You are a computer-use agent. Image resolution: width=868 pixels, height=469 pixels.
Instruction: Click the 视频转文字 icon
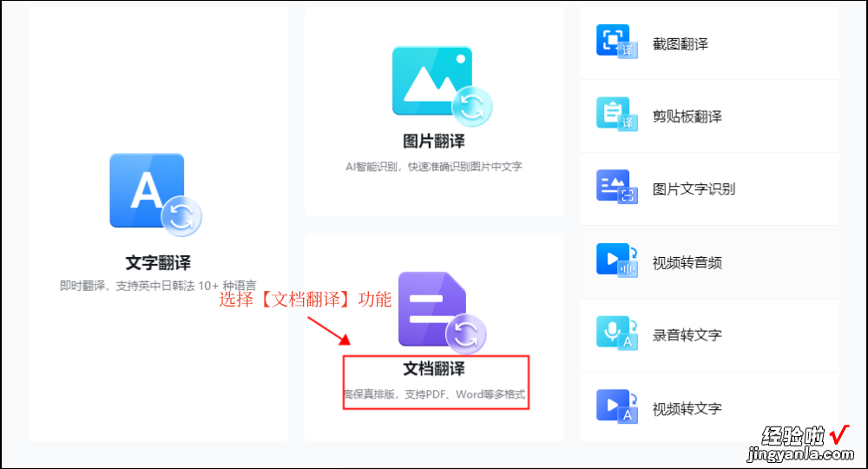pos(616,406)
